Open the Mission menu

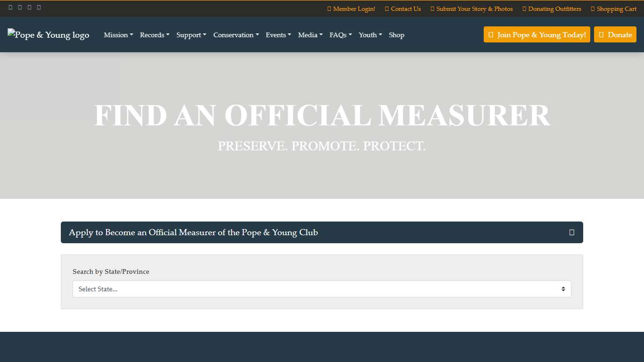coord(118,35)
